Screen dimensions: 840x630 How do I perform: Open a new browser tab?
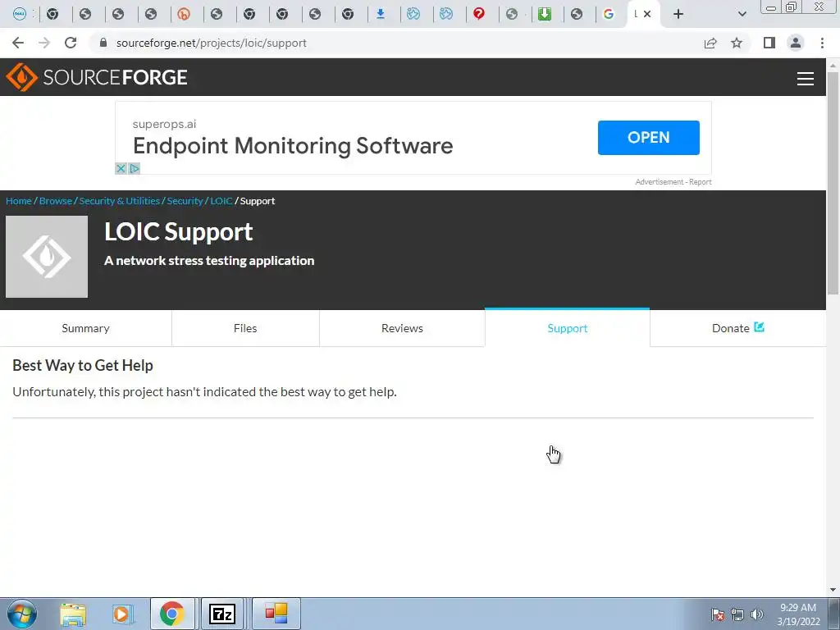(x=678, y=14)
